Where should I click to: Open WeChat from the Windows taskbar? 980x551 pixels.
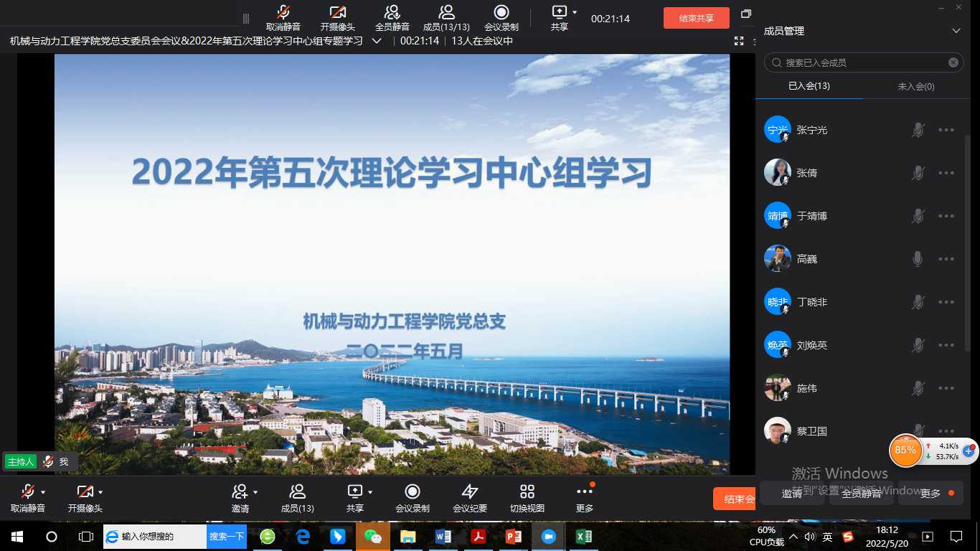pos(372,537)
